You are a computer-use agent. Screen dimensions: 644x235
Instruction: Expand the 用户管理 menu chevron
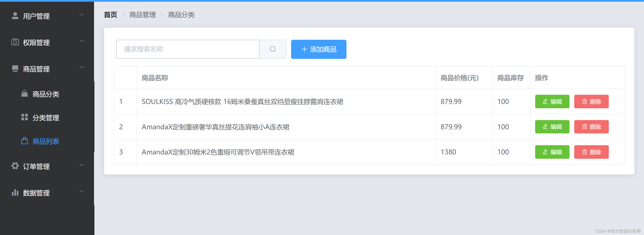[x=82, y=15]
